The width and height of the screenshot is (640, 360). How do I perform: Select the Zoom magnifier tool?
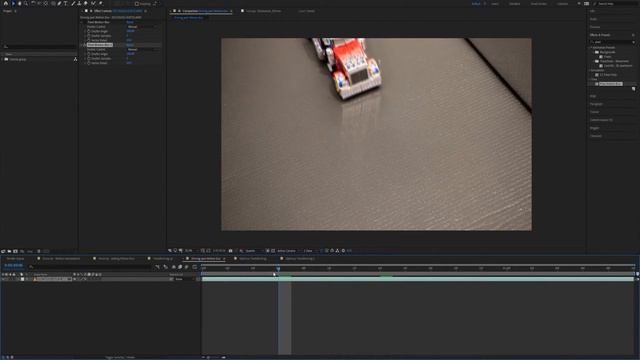pyautogui.click(x=25, y=4)
